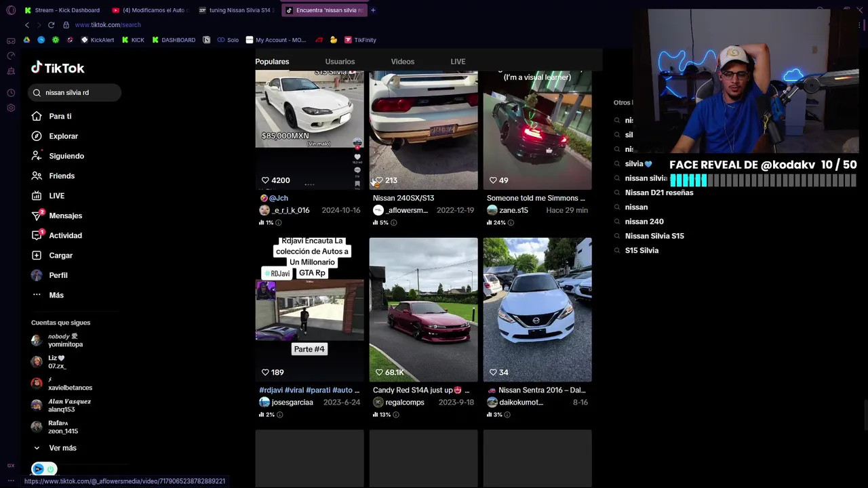This screenshot has width=868, height=488.
Task: Click the nissan silvia rd search field
Action: 75,93
